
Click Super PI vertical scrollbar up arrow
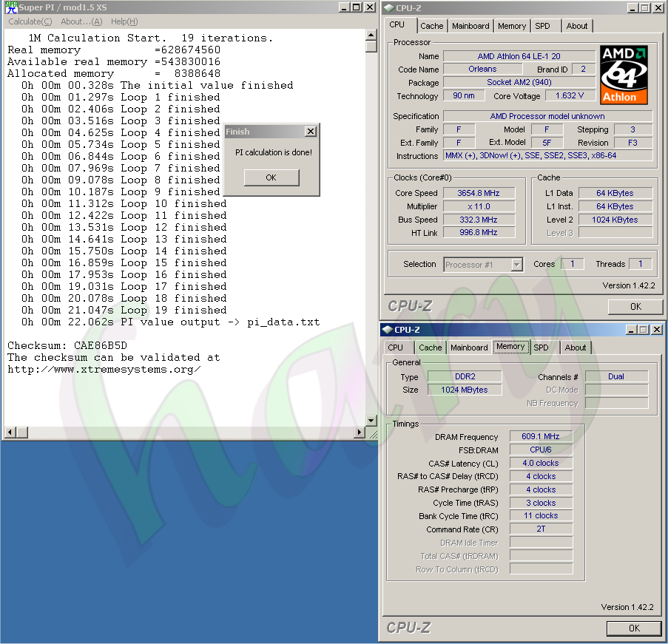371,35
